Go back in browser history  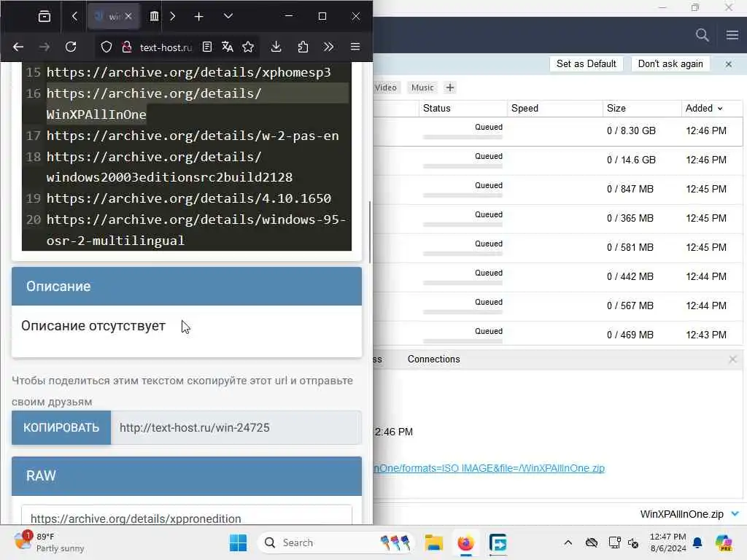click(x=18, y=47)
